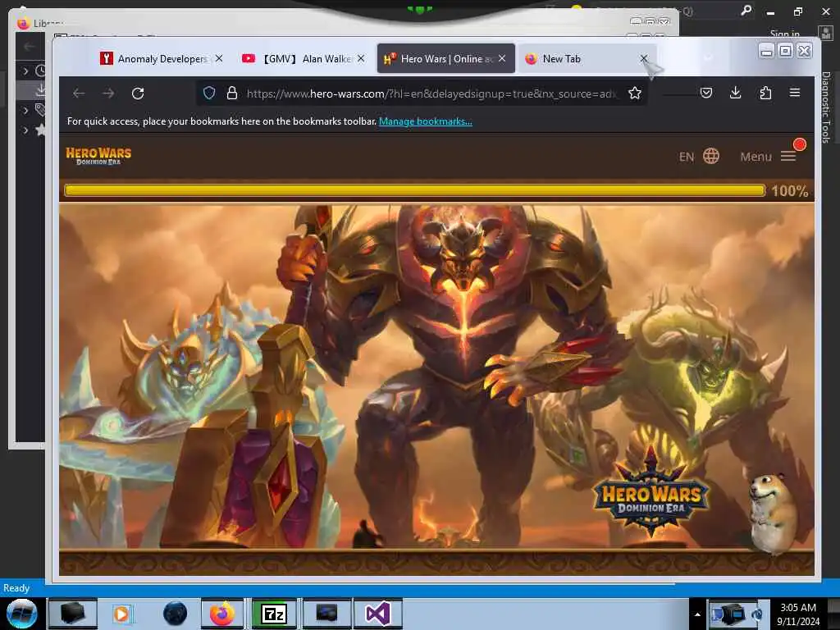Expand History node in Library window
Image resolution: width=840 pixels, height=630 pixels.
(25, 71)
